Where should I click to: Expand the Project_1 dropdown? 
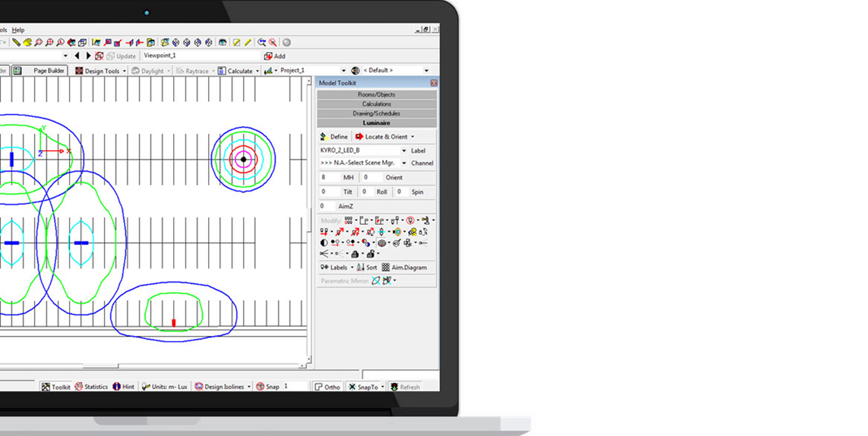click(x=343, y=71)
